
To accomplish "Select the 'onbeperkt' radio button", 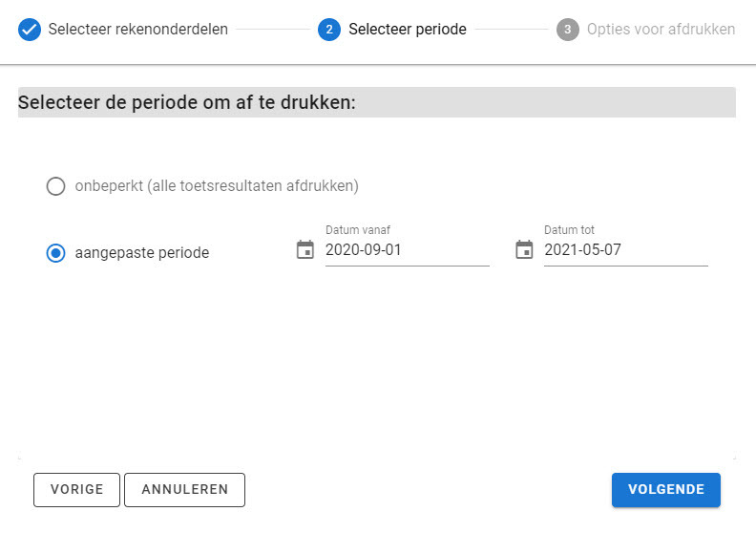I will coord(56,186).
